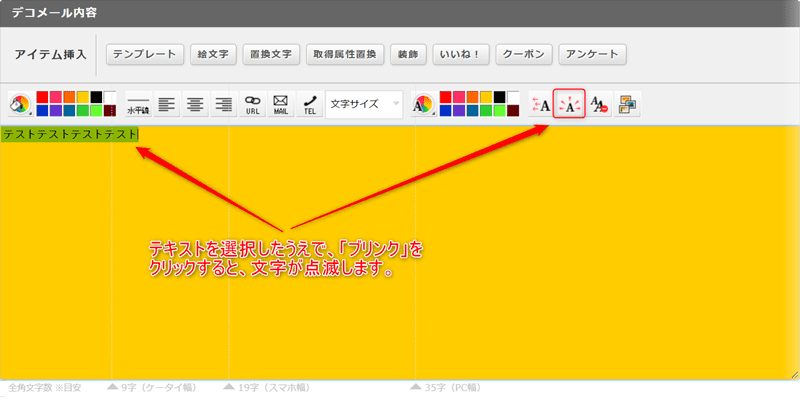The height and width of the screenshot is (405, 800).
Task: Insert a URL link
Action: coord(253,104)
